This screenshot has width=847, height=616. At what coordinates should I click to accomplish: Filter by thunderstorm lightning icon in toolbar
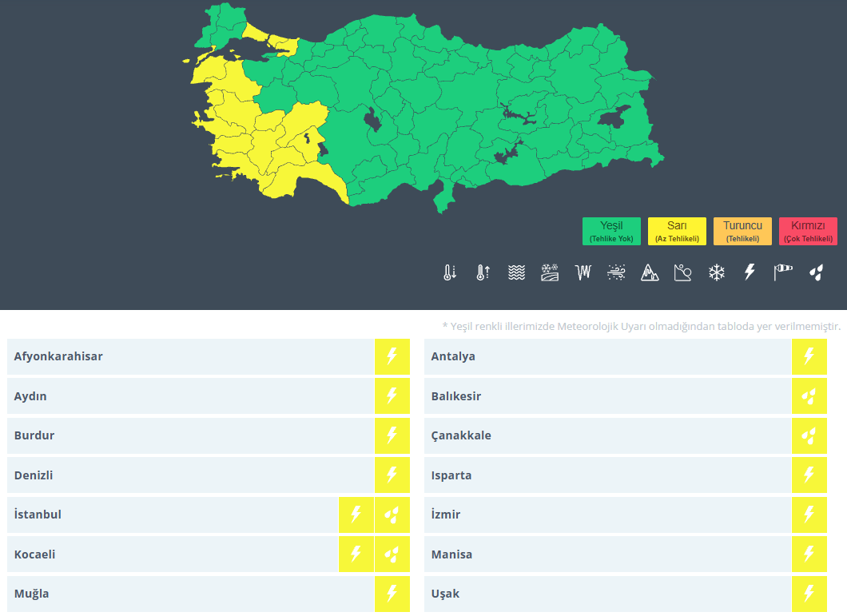click(750, 272)
